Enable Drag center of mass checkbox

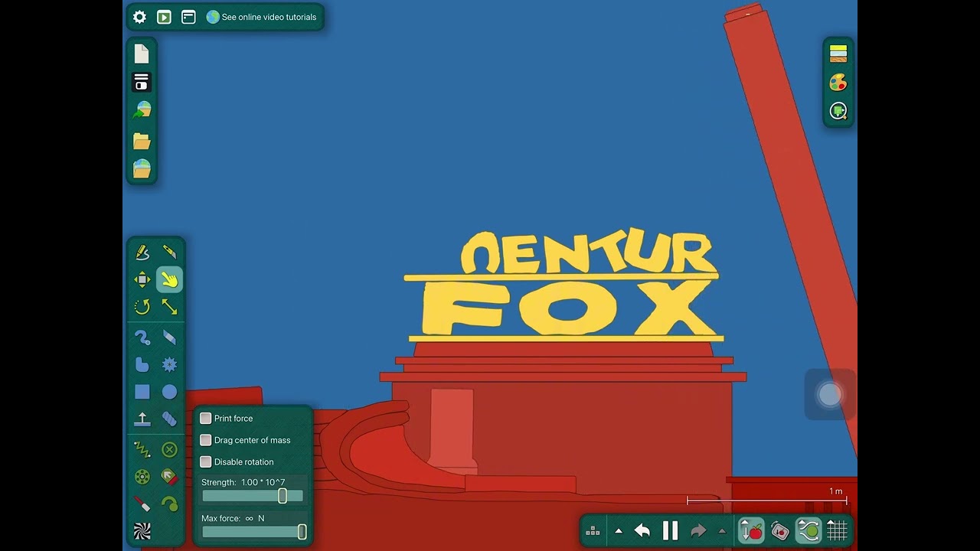click(206, 440)
